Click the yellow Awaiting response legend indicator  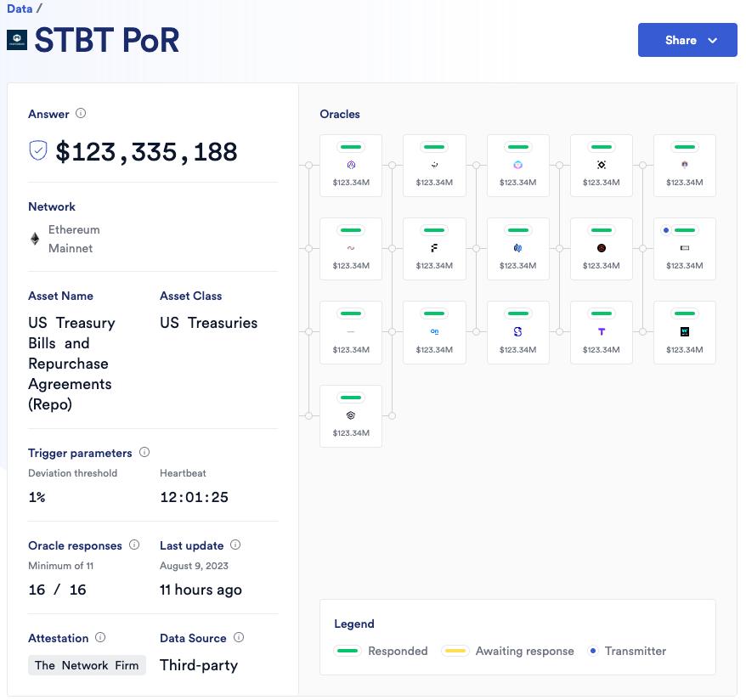pyautogui.click(x=455, y=652)
